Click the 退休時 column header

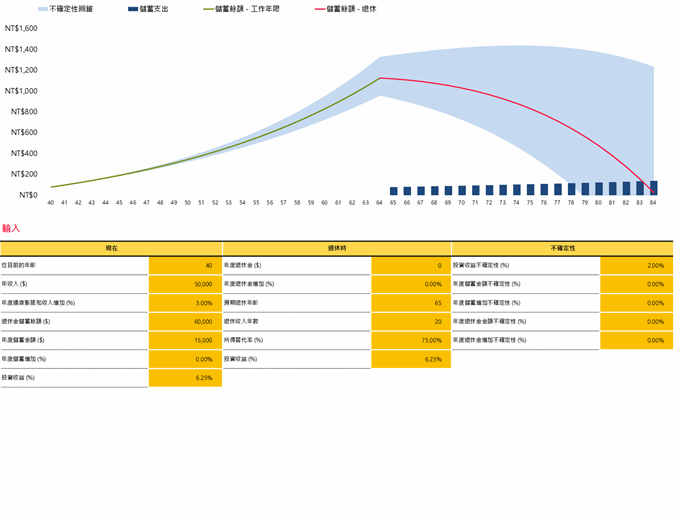click(337, 247)
